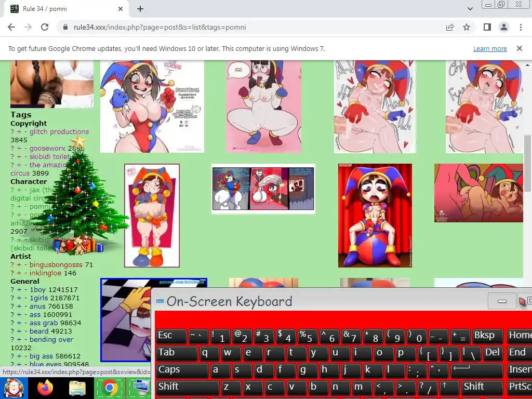Open File Explorer from the taskbar
532x399 pixels.
(78, 389)
